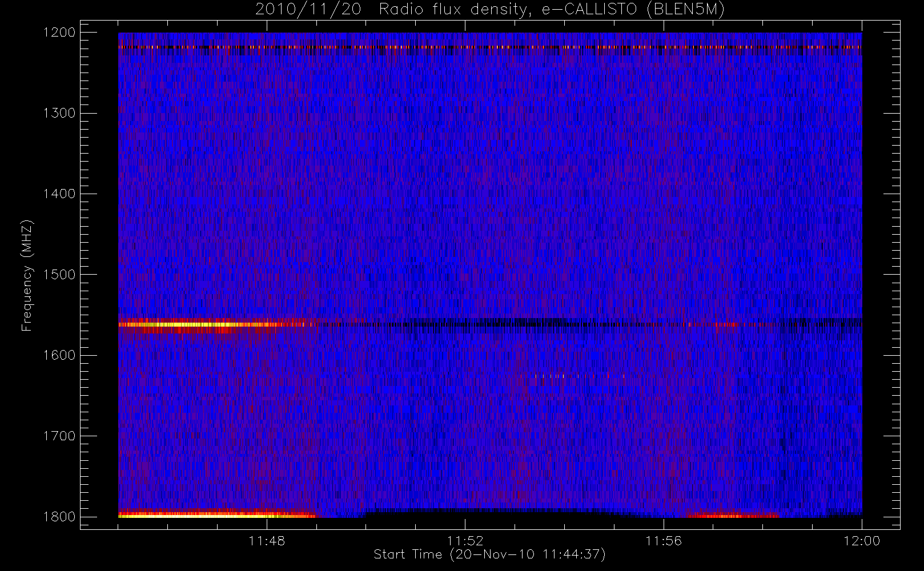Click the 11:48 time tick label
924x571 pixels.
pyautogui.click(x=267, y=541)
